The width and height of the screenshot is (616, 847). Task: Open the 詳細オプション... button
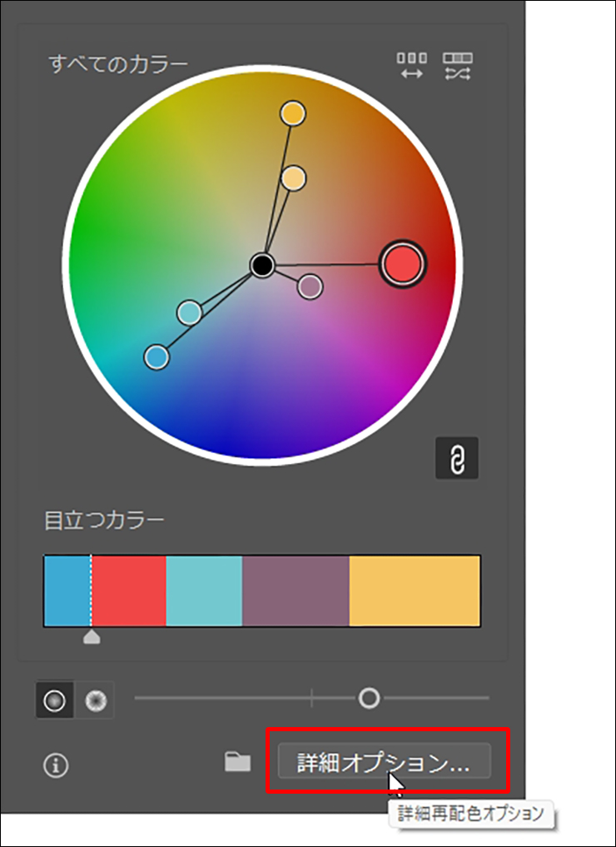[x=384, y=762]
